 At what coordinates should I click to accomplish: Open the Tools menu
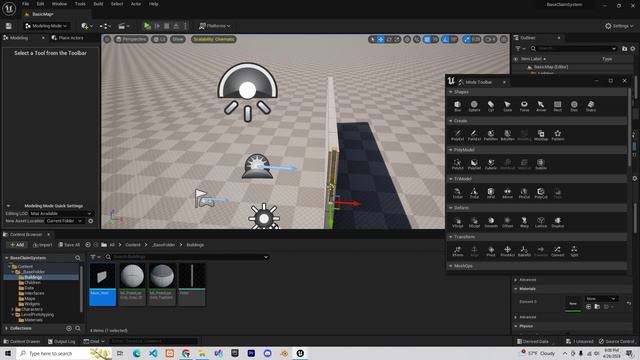[80, 4]
